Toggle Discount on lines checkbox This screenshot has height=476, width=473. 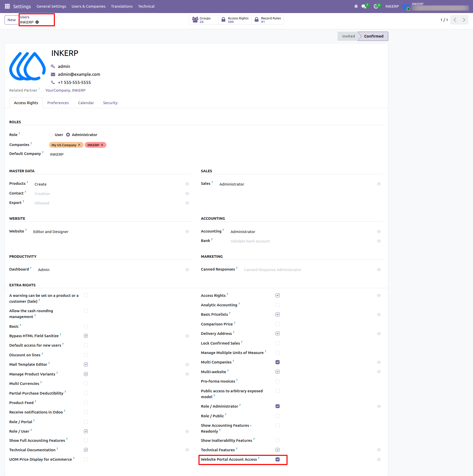click(86, 355)
